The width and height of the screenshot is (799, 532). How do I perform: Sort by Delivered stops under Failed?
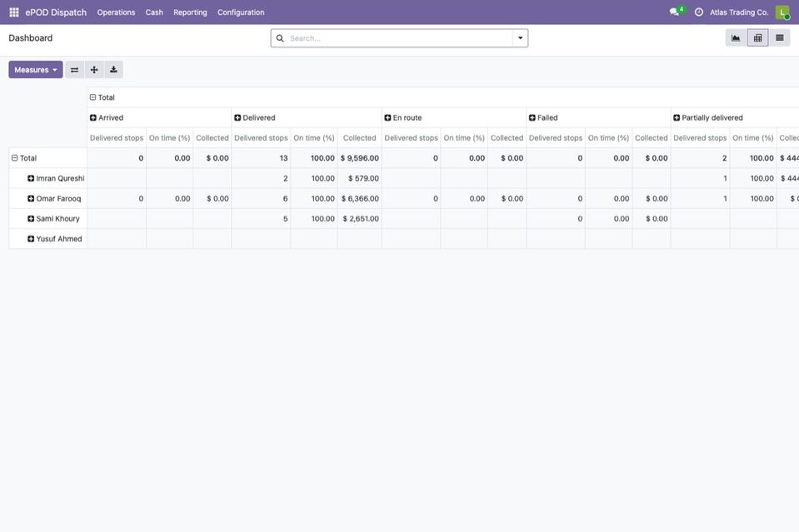point(556,138)
